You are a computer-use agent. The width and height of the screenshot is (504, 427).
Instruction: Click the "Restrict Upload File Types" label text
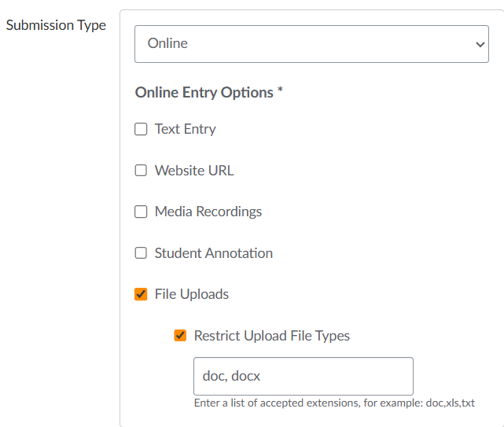tap(272, 336)
